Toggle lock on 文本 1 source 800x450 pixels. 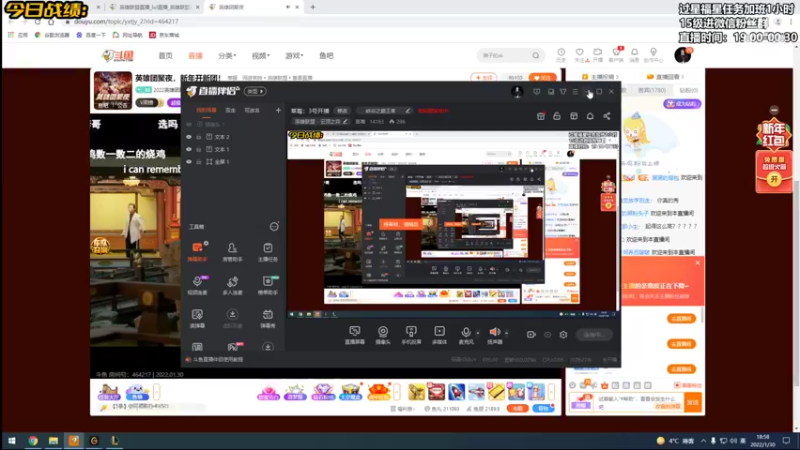click(198, 149)
